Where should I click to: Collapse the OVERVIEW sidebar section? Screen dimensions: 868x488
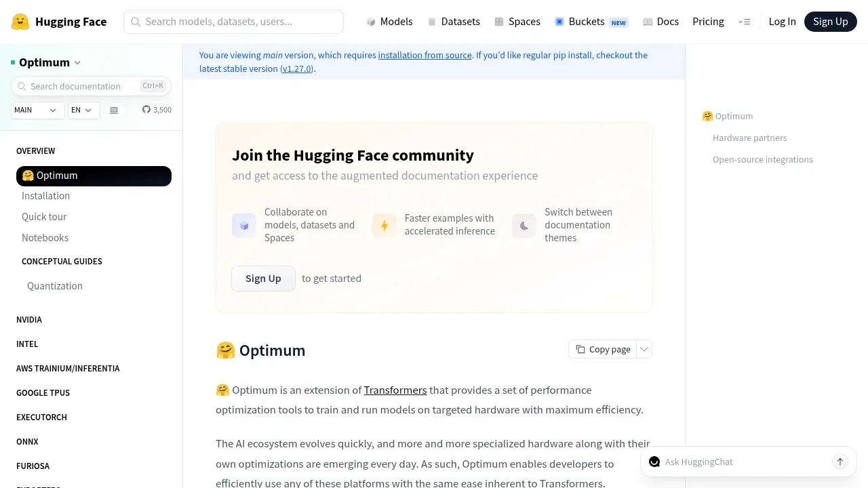[35, 151]
